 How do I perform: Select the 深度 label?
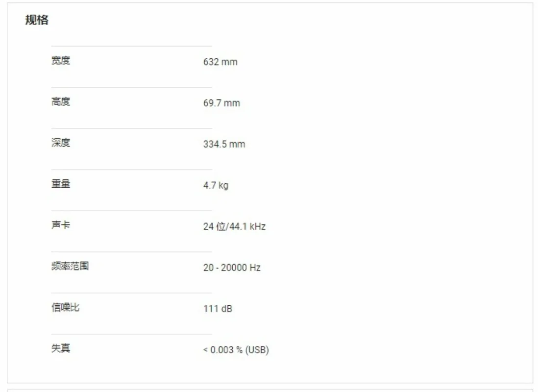(61, 143)
